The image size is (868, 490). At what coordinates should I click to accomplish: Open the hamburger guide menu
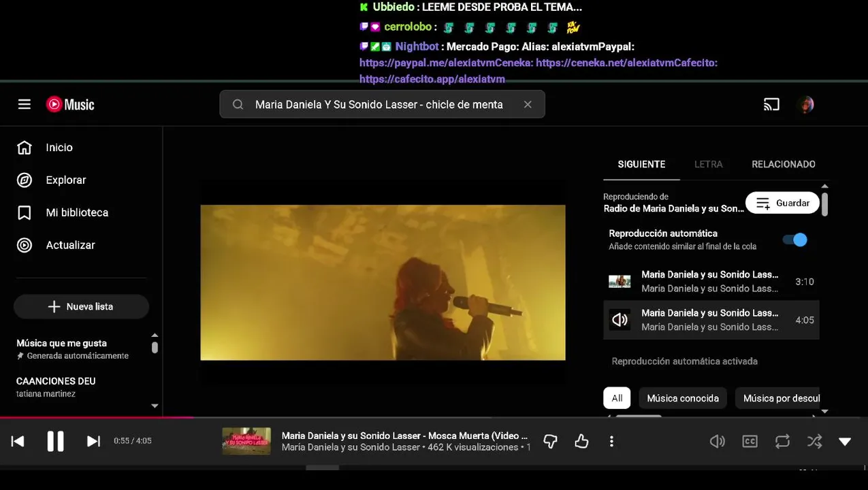tap(25, 104)
